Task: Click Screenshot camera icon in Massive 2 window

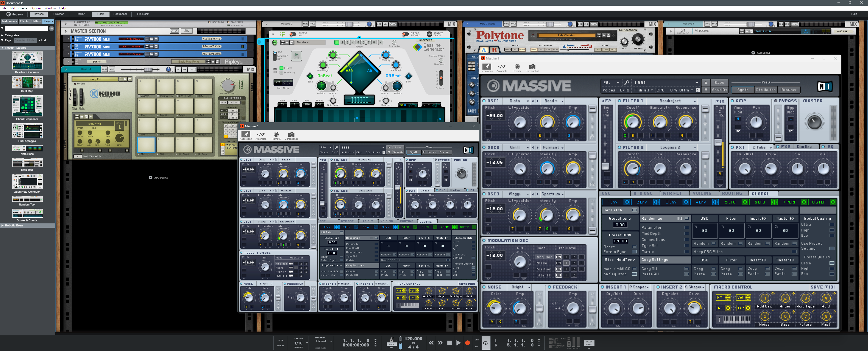Action: [291, 134]
